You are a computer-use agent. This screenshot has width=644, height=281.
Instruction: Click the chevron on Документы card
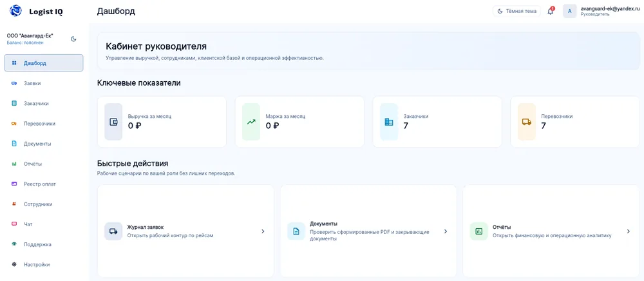(446, 231)
